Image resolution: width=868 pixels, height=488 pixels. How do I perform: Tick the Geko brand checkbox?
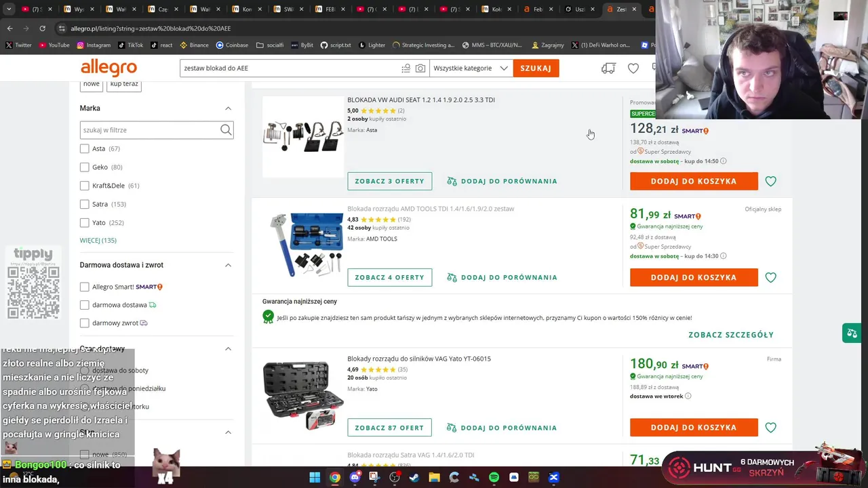(x=84, y=167)
